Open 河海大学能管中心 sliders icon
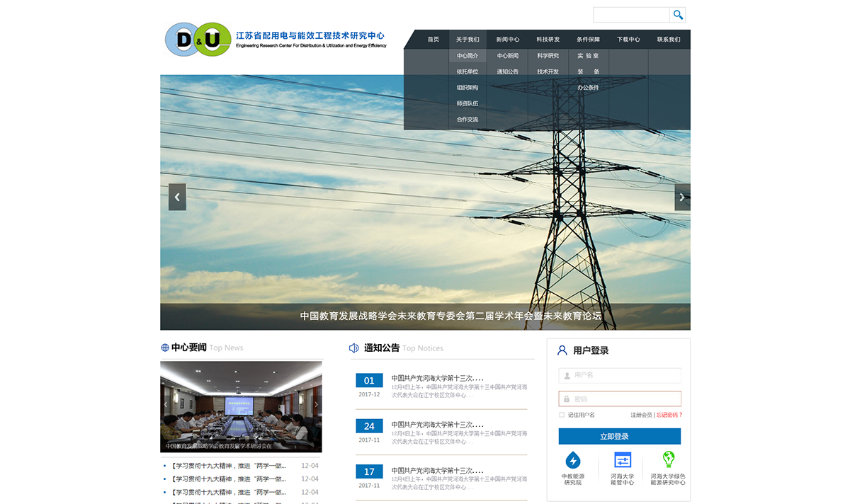 coord(623,460)
